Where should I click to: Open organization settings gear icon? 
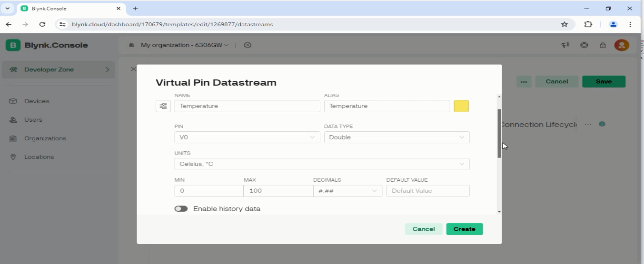248,45
